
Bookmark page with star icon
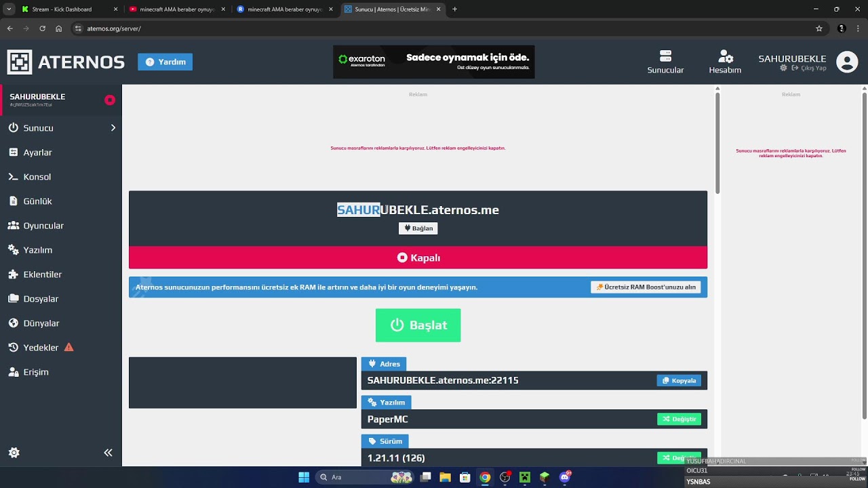pyautogui.click(x=818, y=28)
